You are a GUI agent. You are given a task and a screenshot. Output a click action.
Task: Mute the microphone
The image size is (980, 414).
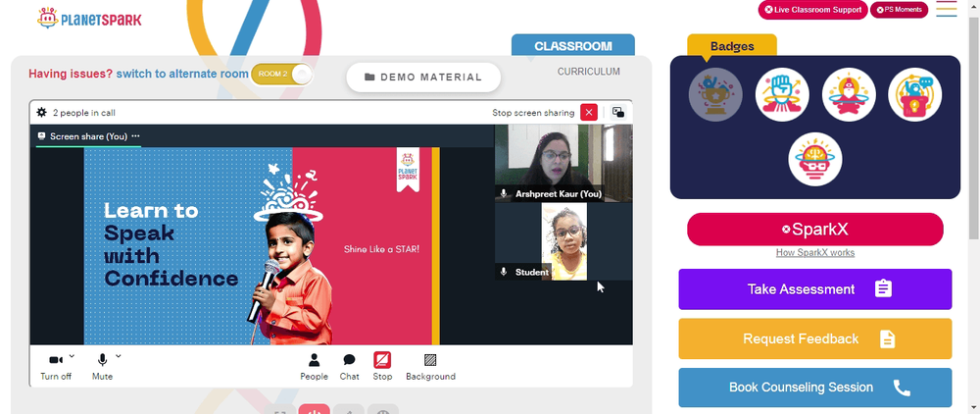[x=102, y=360]
